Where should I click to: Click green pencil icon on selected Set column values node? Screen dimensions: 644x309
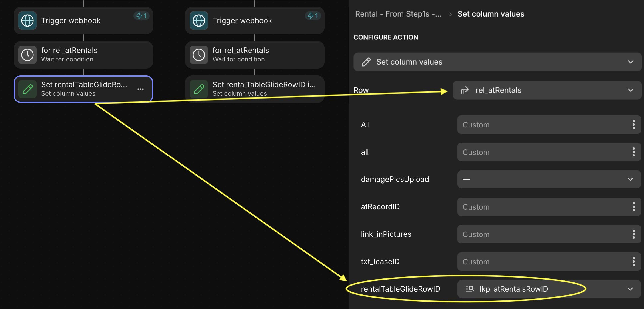tap(27, 89)
